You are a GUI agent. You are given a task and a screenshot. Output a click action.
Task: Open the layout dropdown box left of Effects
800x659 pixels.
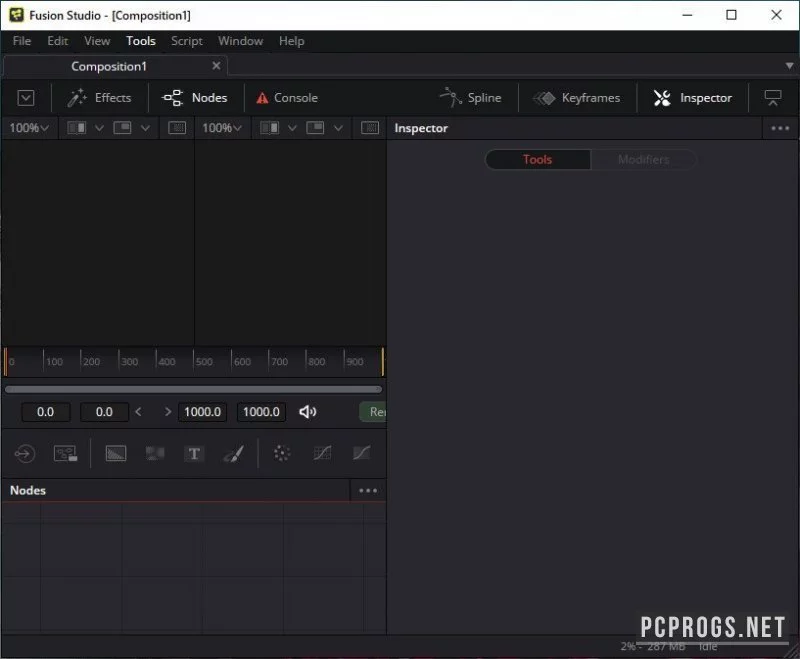[x=26, y=98]
